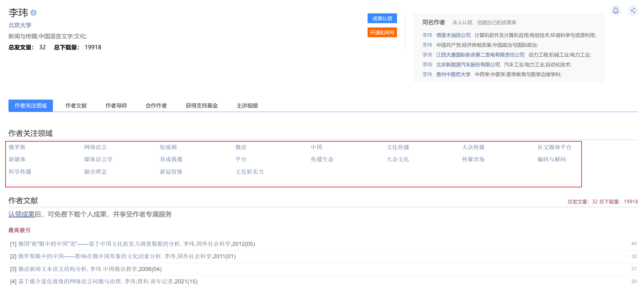The image size is (644, 286).
Task: Click the 文化传播 keyword
Action: (x=398, y=147)
